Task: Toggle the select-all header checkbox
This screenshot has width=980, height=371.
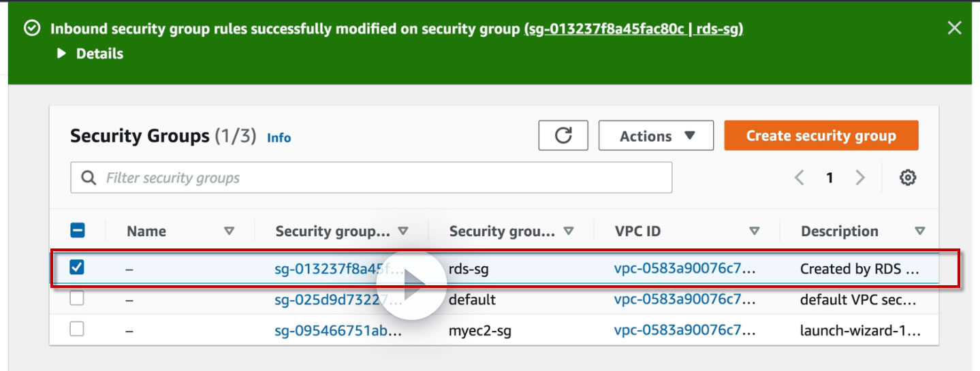Action: pyautogui.click(x=78, y=231)
